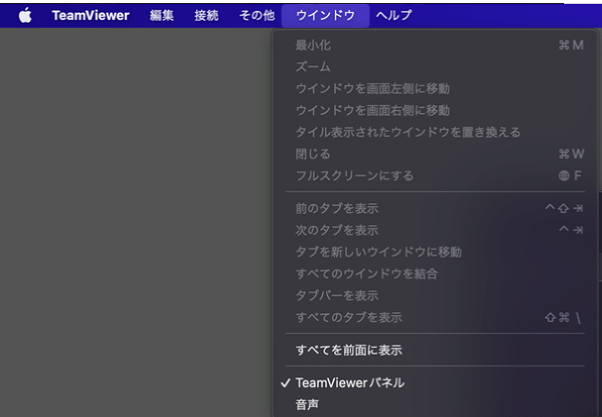Screen dimensions: 602x417
Task: Open the 接続 menu
Action: [206, 16]
